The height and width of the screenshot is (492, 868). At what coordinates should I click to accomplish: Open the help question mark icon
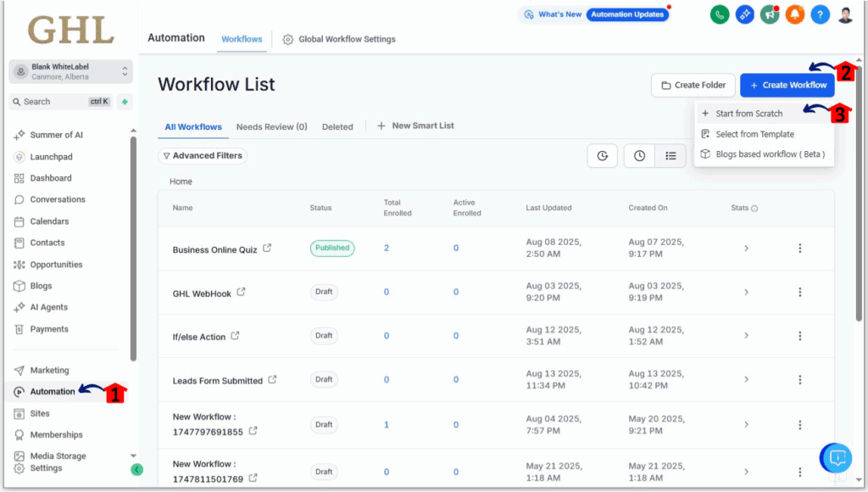pyautogui.click(x=820, y=14)
